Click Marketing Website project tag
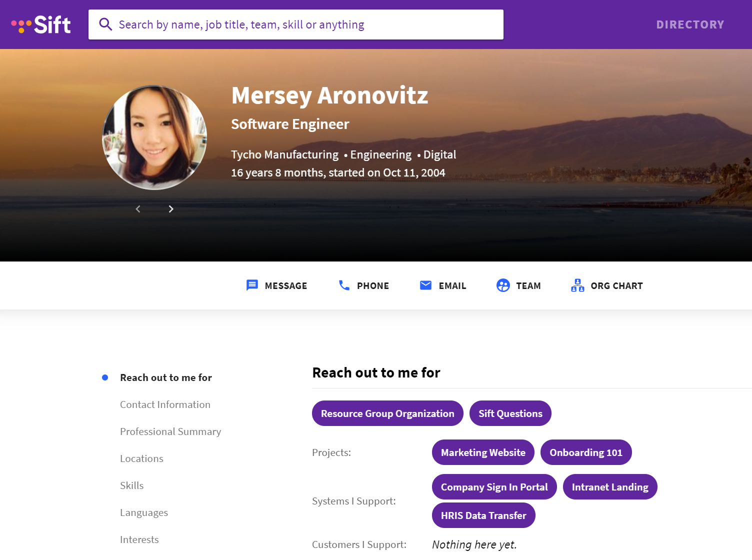The width and height of the screenshot is (752, 560). (x=483, y=452)
